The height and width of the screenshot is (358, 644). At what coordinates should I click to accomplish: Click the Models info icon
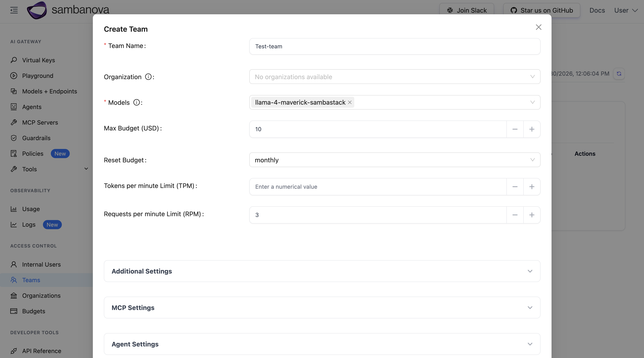(x=137, y=102)
